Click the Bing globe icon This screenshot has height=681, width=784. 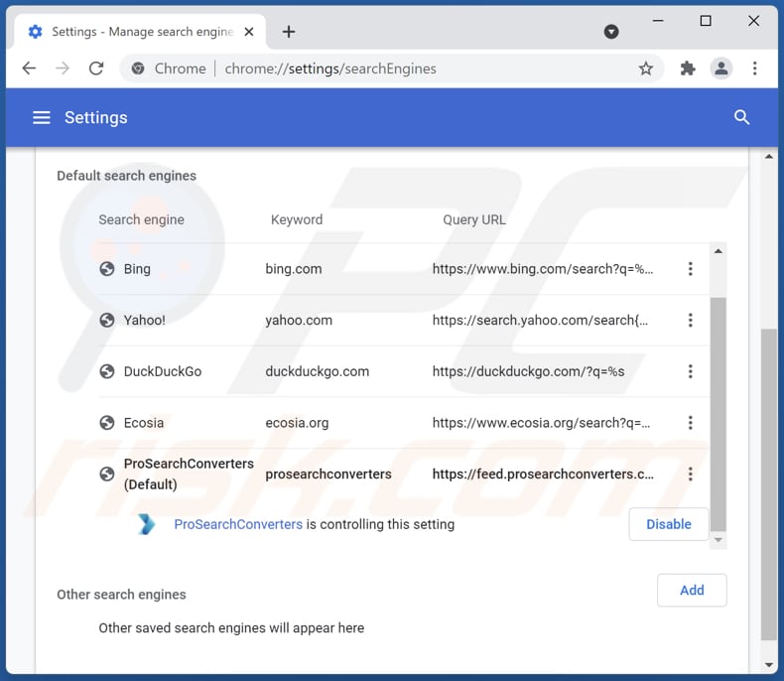[107, 269]
